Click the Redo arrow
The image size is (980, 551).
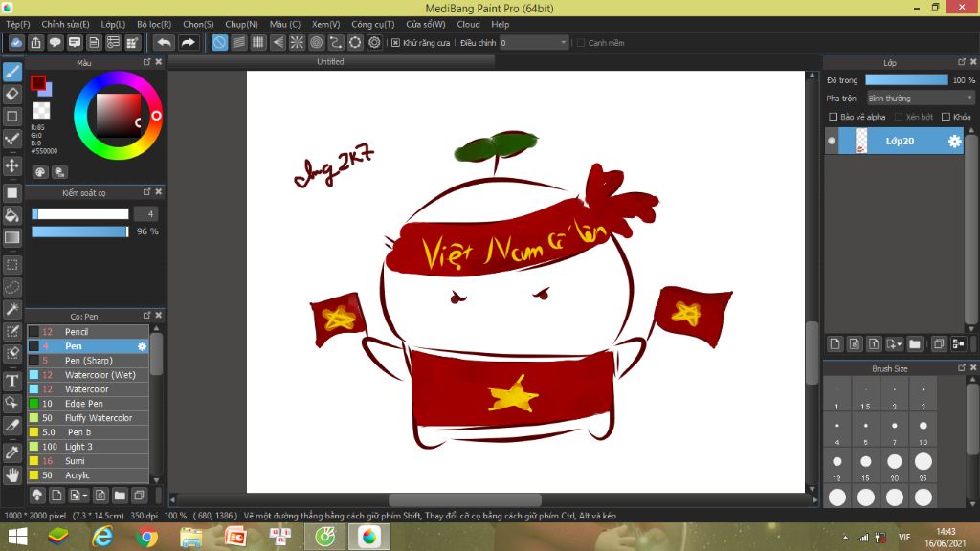pos(188,42)
